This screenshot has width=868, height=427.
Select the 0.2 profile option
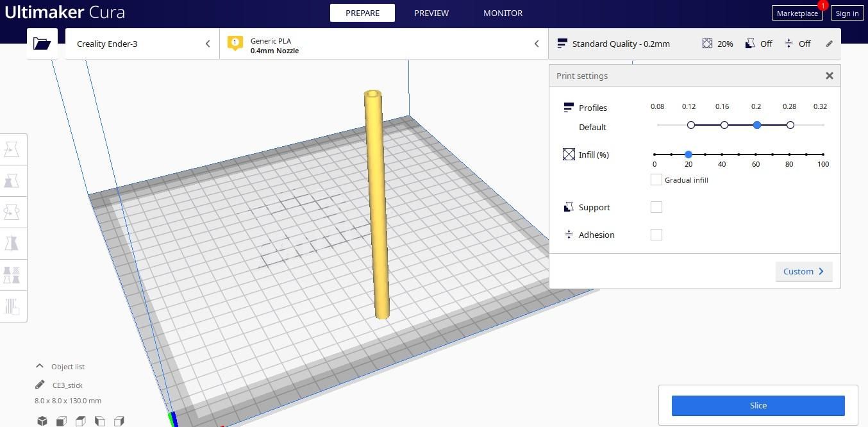[x=757, y=125]
